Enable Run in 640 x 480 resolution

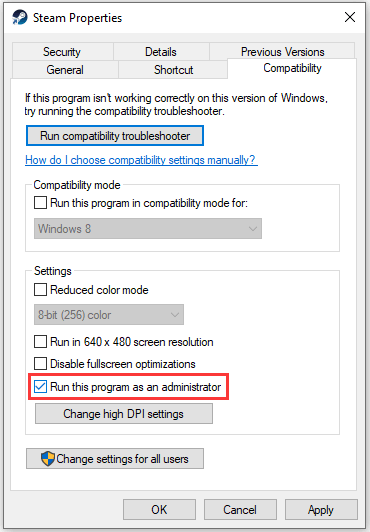point(40,342)
